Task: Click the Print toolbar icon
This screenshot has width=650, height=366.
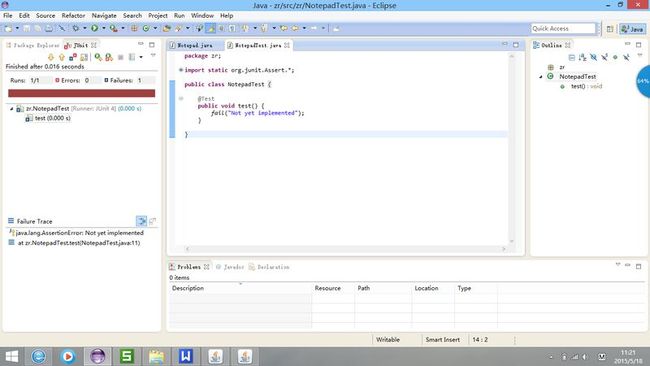Action: point(49,28)
